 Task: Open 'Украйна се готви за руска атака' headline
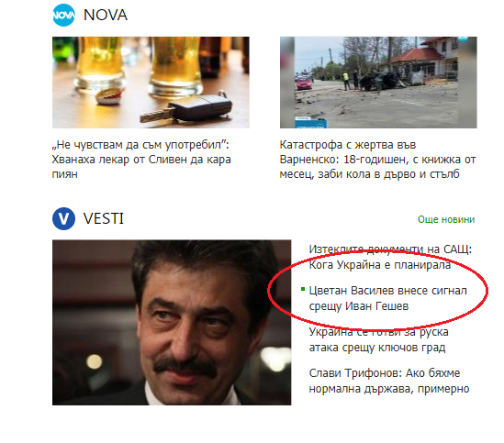(x=378, y=339)
